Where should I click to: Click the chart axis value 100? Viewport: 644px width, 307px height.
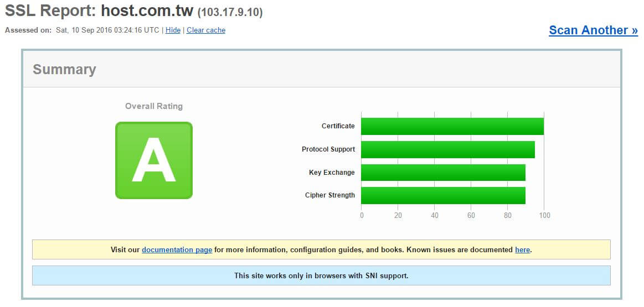[544, 216]
